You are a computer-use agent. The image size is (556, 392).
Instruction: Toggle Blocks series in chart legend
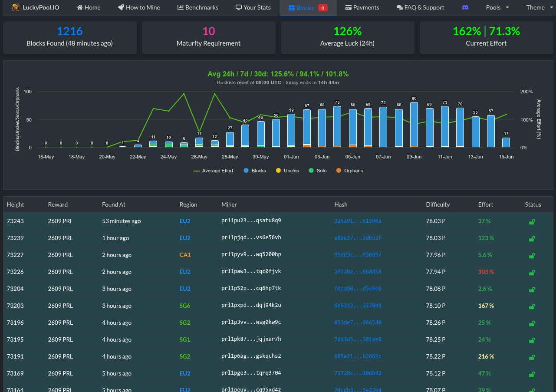click(255, 171)
